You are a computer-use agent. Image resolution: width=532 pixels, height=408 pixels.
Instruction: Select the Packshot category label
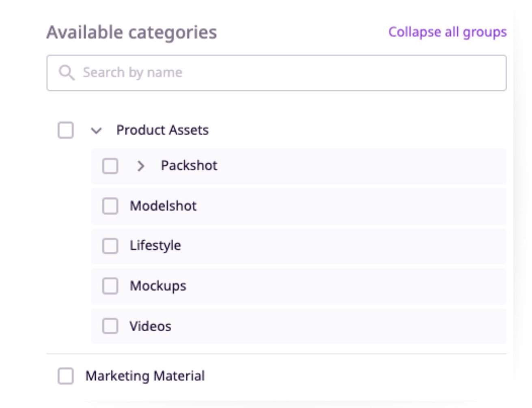[x=189, y=165]
